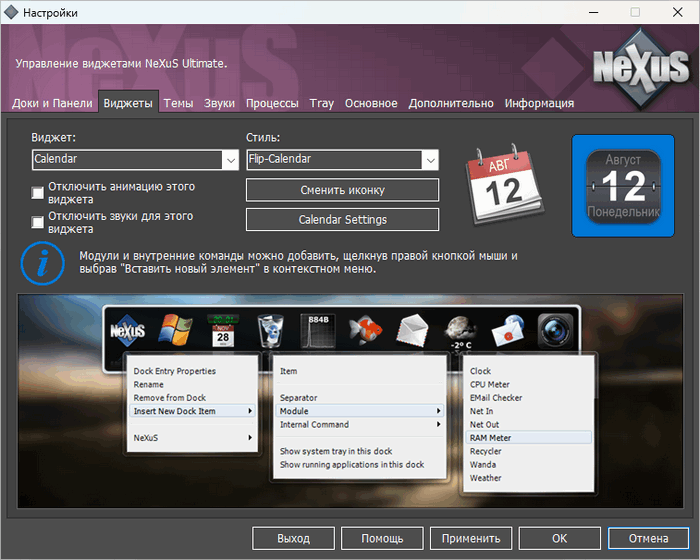The height and width of the screenshot is (560, 700).
Task: Switch to the Доки и Панели tab
Action: point(55,103)
